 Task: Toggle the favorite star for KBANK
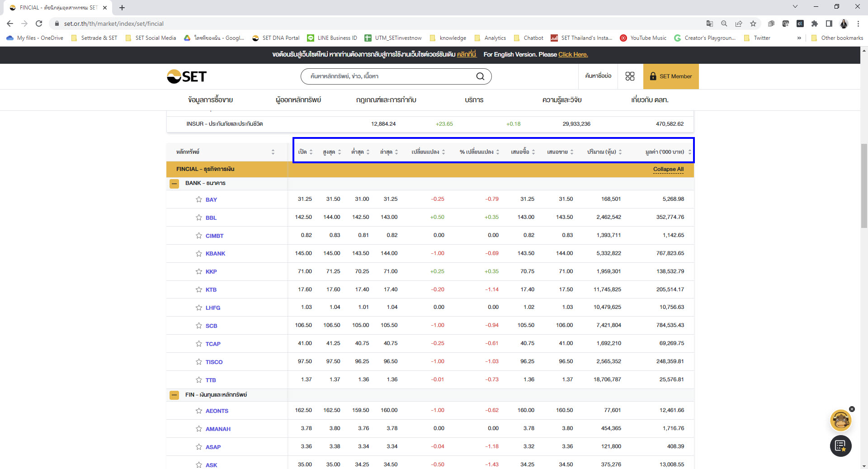[x=199, y=254]
